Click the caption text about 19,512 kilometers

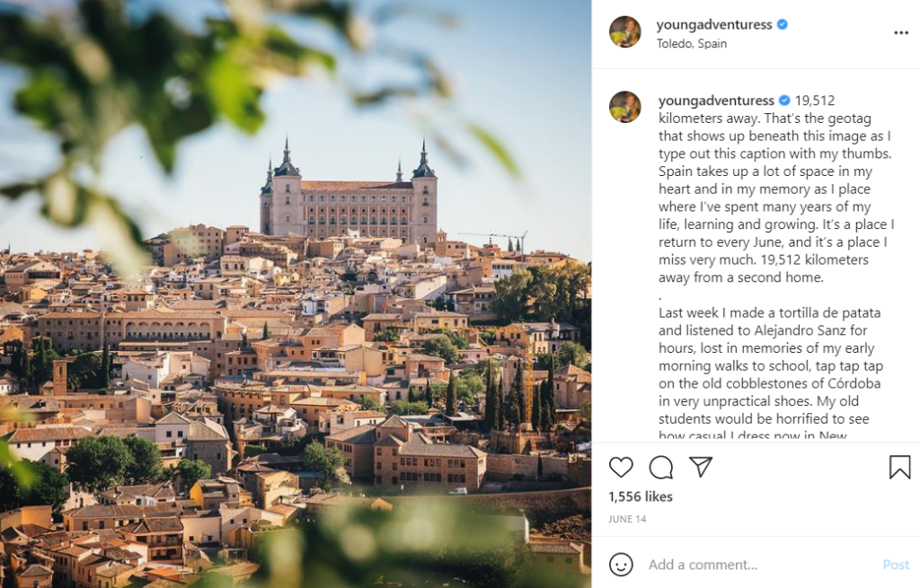tap(775, 189)
